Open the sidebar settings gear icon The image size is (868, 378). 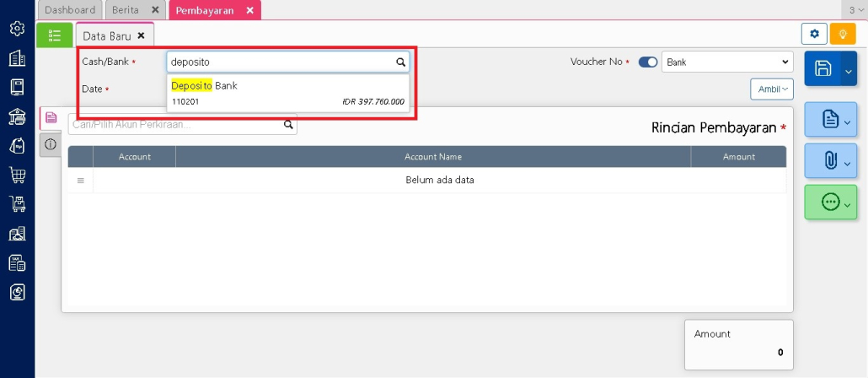coord(17,29)
